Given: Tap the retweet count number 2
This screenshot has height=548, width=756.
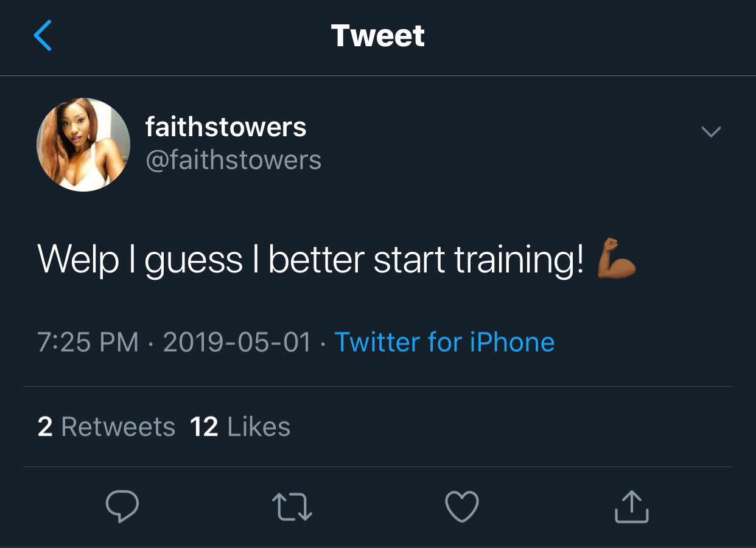Looking at the screenshot, I should [x=45, y=427].
